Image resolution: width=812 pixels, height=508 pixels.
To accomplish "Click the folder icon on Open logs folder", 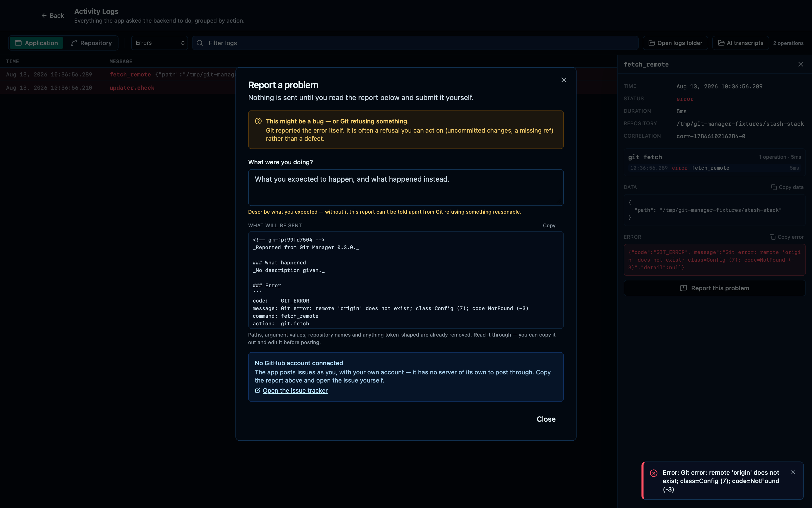I will [651, 43].
